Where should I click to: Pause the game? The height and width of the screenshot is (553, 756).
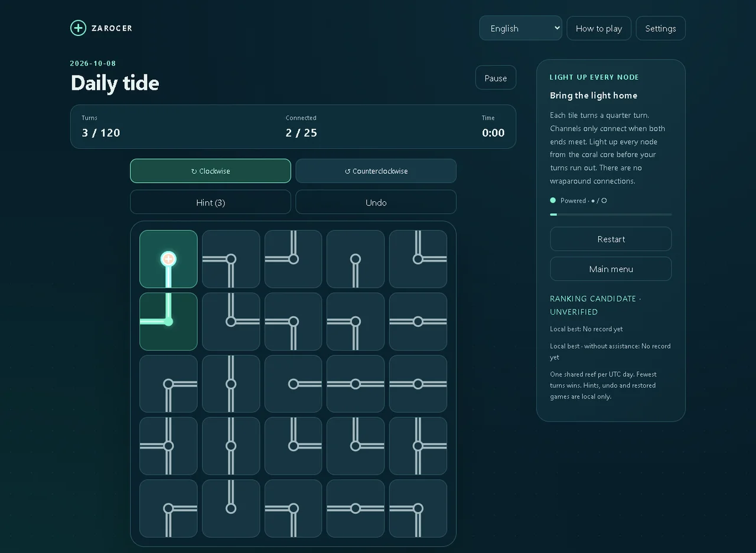[x=496, y=78]
